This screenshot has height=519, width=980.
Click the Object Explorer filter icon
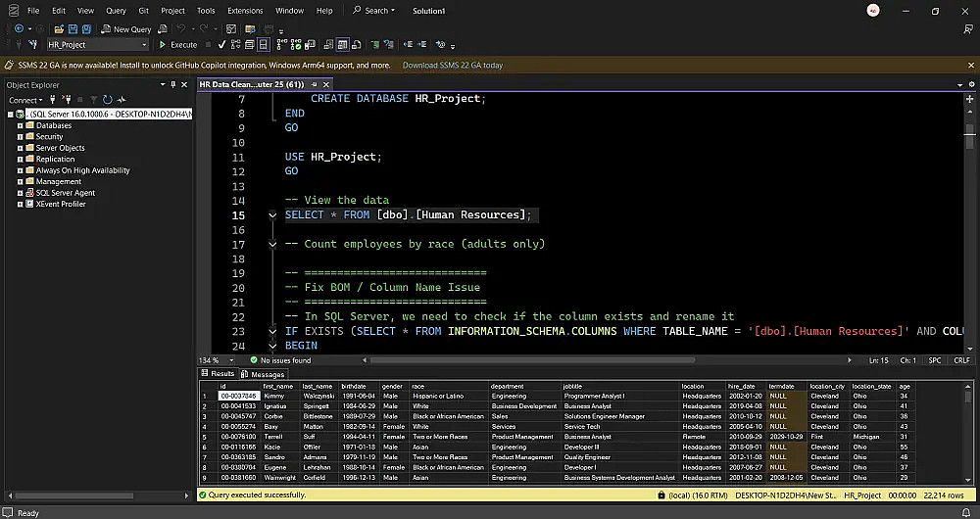[x=94, y=100]
